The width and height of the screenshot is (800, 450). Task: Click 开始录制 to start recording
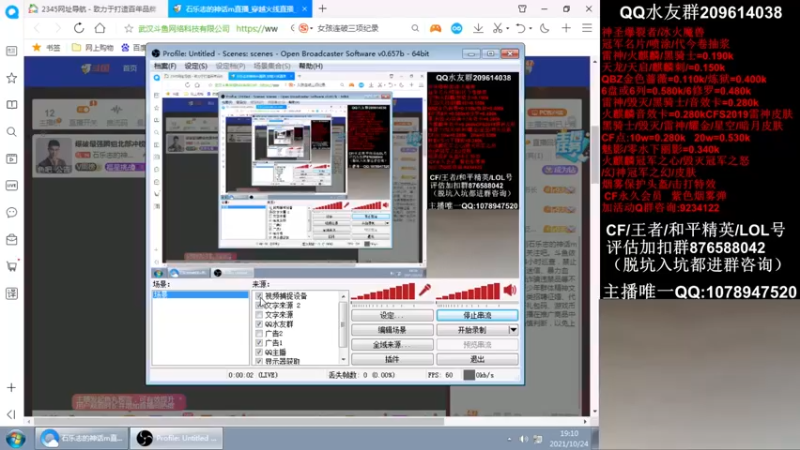coord(472,330)
